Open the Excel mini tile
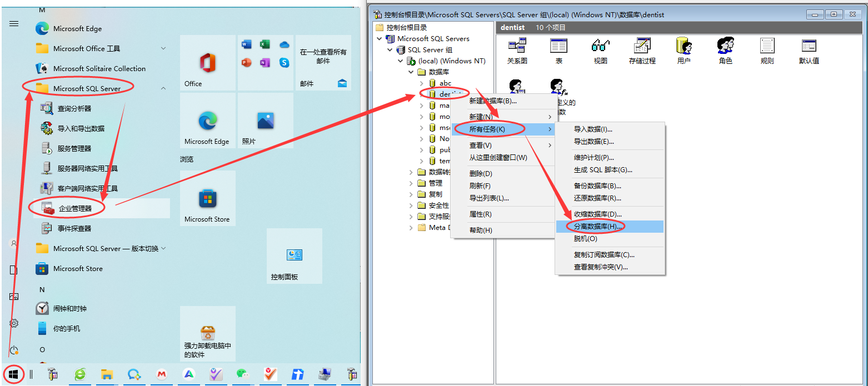This screenshot has height=386, width=868. coord(265,44)
